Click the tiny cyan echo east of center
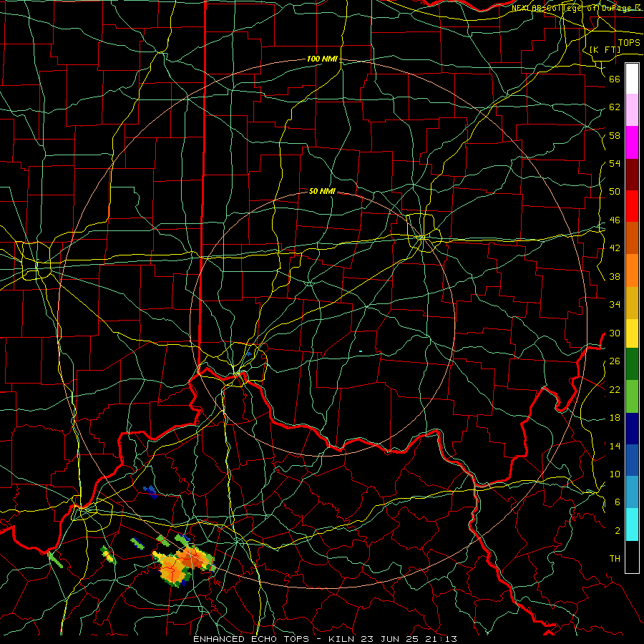Viewport: 644px width, 644px height. (x=361, y=351)
